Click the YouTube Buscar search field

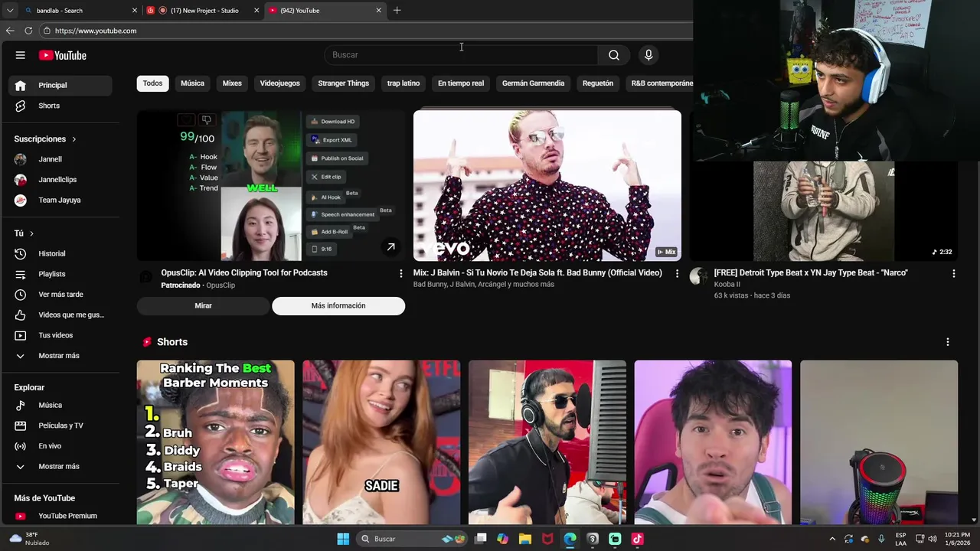pos(461,55)
